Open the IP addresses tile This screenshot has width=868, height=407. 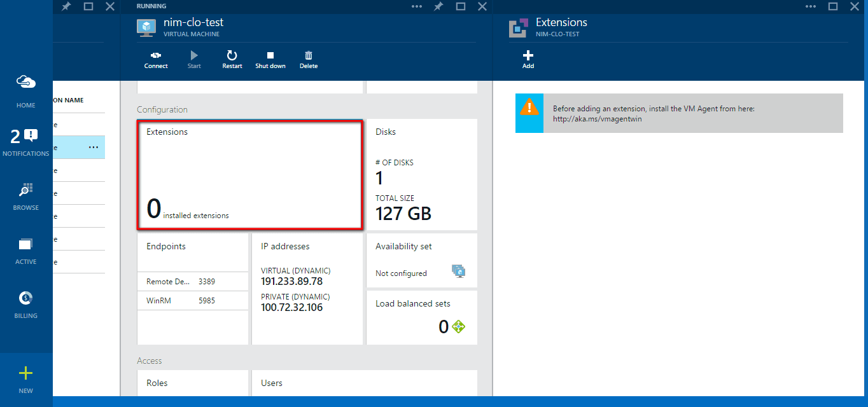coord(307,288)
